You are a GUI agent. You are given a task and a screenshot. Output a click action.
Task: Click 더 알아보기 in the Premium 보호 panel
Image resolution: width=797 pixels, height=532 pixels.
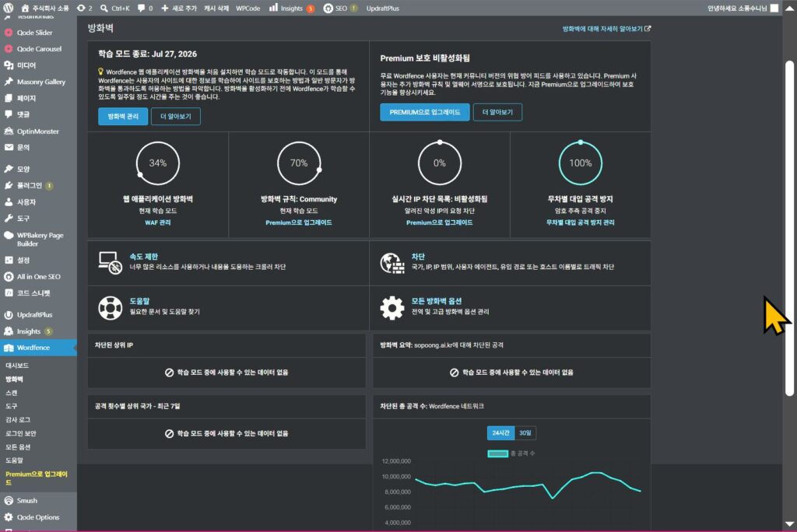tap(497, 112)
